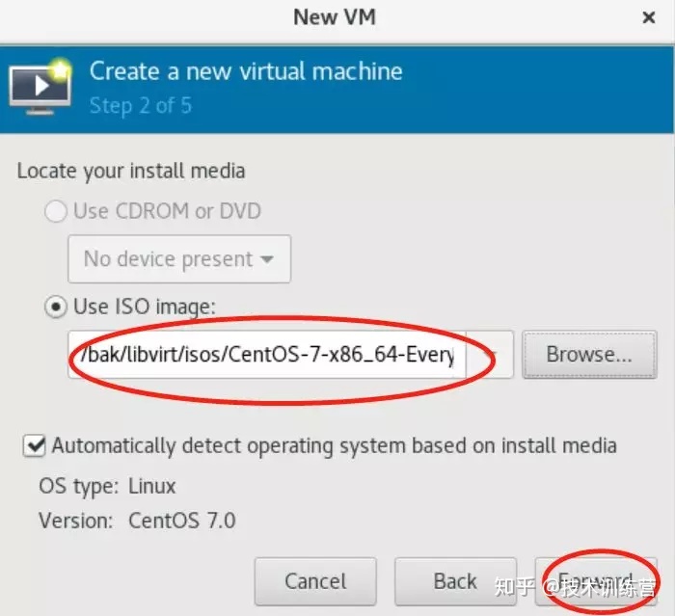Toggle automatic operating system detection checkbox
The height and width of the screenshot is (616, 675).
[x=34, y=445]
